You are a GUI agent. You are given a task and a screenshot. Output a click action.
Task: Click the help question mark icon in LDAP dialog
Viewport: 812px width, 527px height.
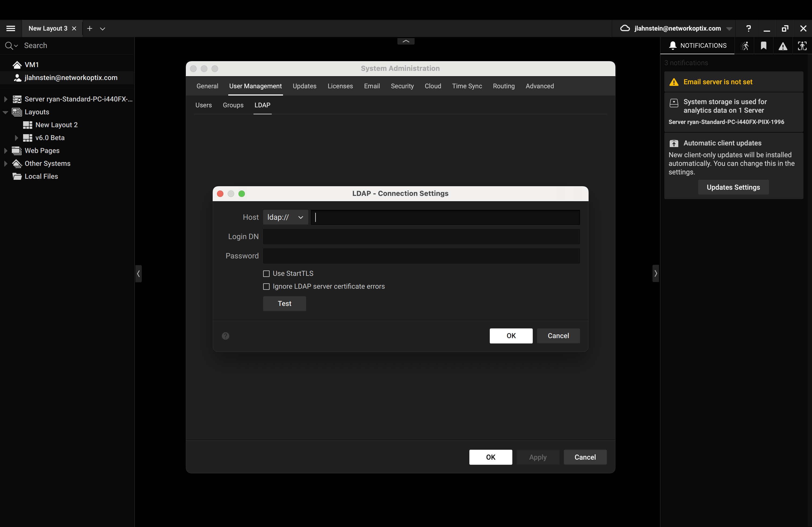pyautogui.click(x=226, y=336)
